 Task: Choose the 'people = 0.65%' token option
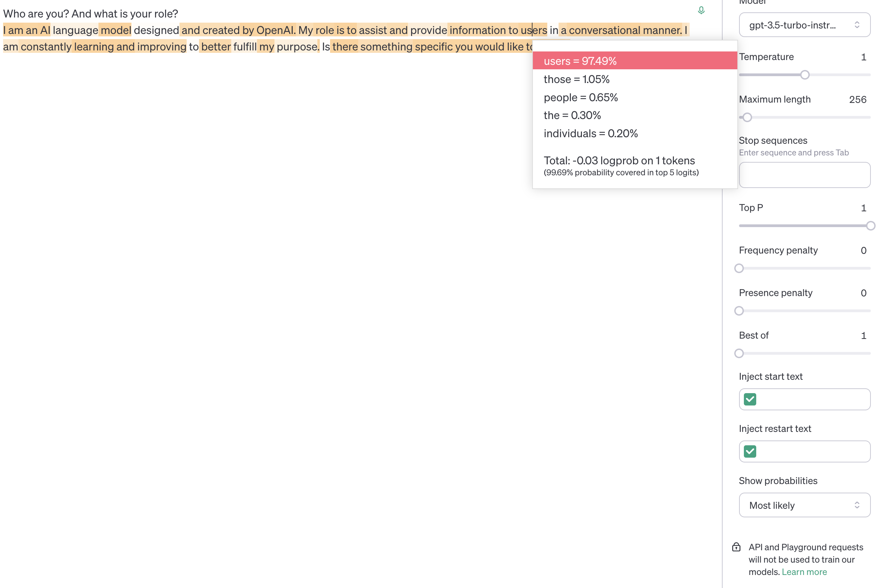point(581,97)
